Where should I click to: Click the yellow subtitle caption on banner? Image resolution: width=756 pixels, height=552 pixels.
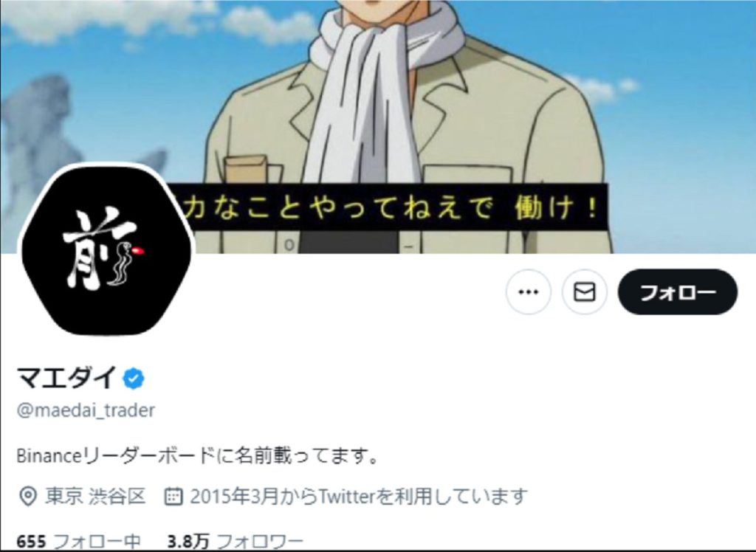(x=388, y=209)
